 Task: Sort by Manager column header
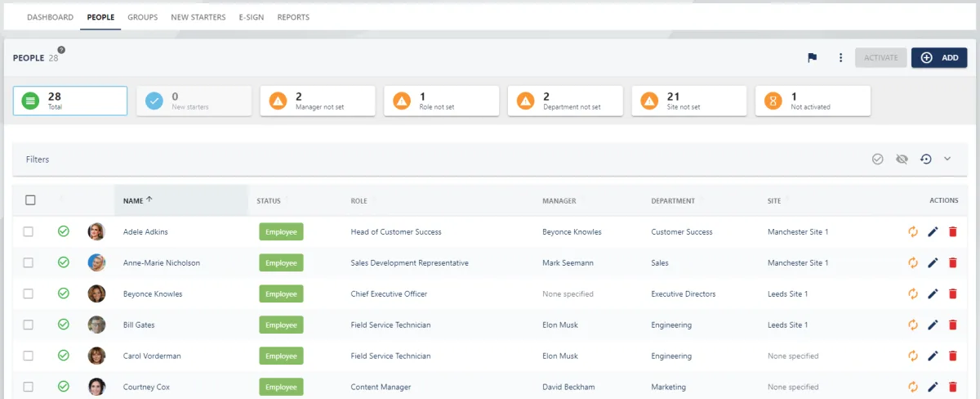559,201
